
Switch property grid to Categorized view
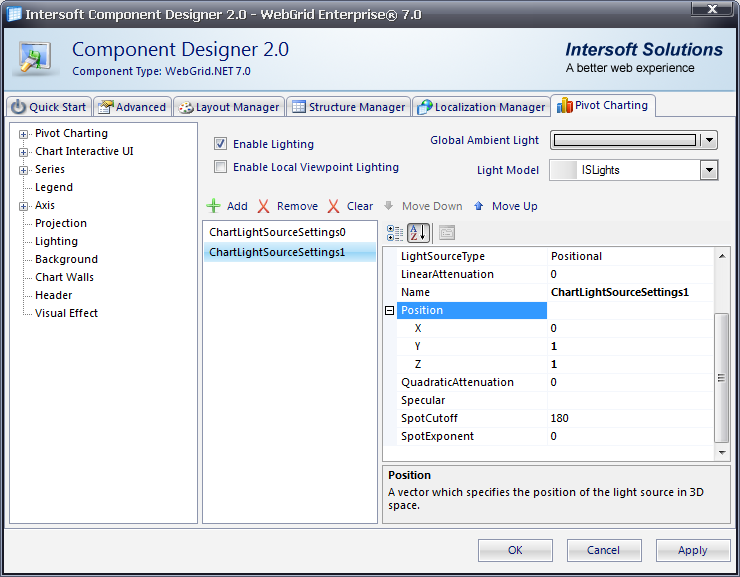(x=395, y=233)
